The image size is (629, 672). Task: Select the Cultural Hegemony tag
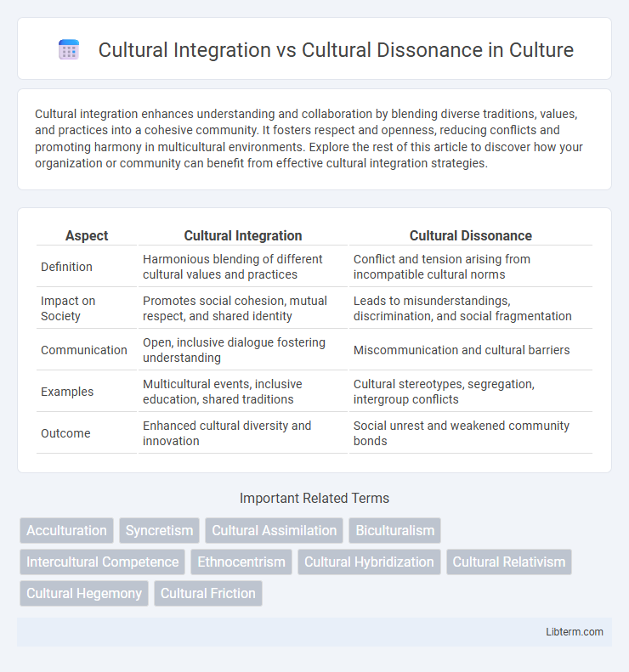[x=84, y=593]
